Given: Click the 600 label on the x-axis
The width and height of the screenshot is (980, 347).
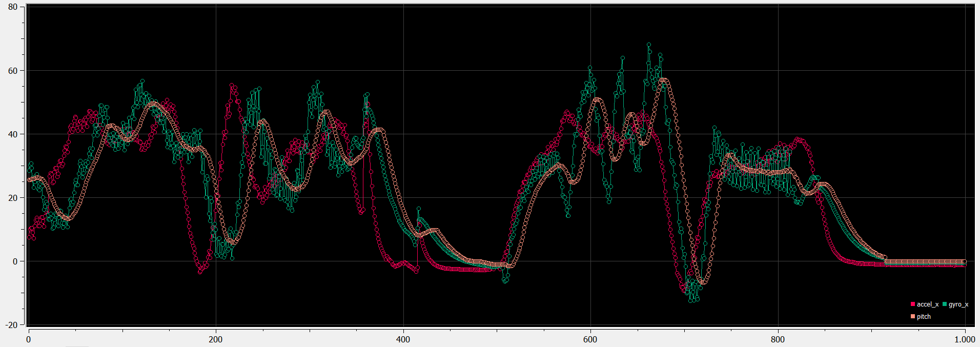Looking at the screenshot, I should (x=590, y=339).
